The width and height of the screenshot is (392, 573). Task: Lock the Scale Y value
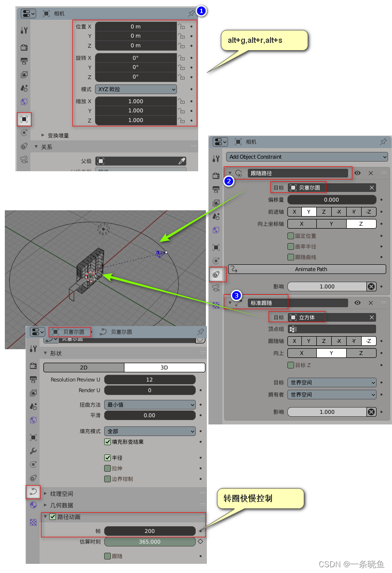(x=182, y=110)
